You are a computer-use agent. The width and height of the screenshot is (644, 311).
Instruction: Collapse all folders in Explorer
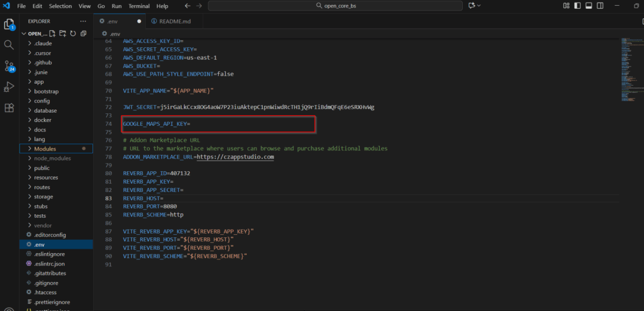click(83, 33)
